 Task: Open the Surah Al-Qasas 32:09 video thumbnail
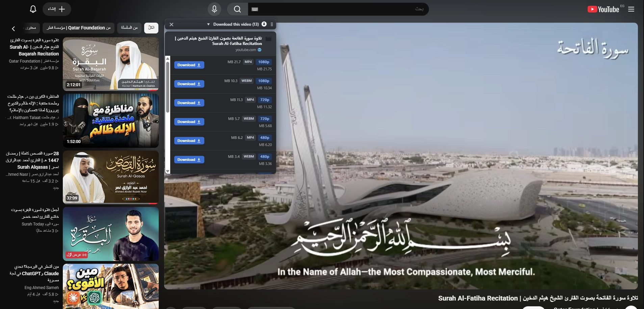(111, 177)
